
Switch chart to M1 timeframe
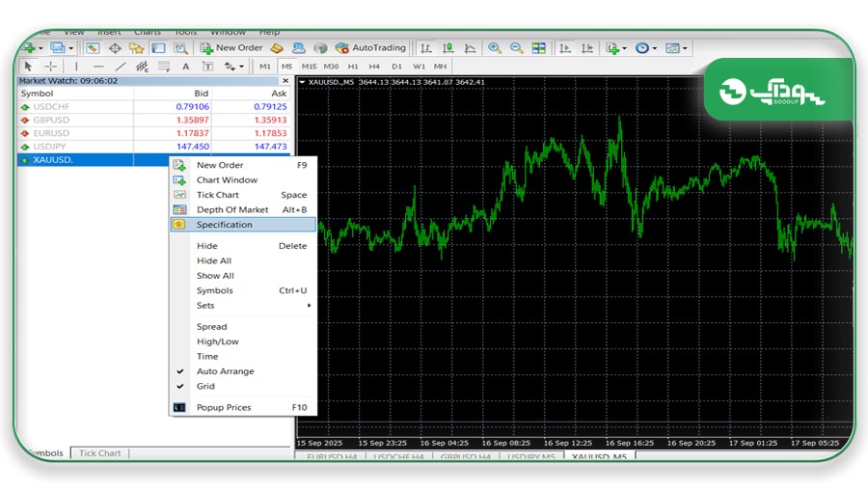point(265,67)
